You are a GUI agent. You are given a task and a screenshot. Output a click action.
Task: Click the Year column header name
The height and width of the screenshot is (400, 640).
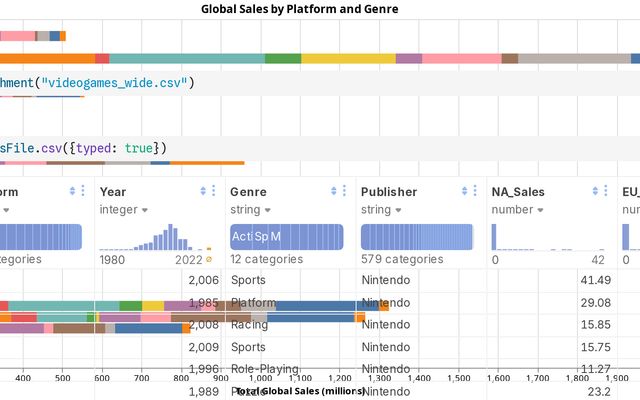[x=113, y=191]
